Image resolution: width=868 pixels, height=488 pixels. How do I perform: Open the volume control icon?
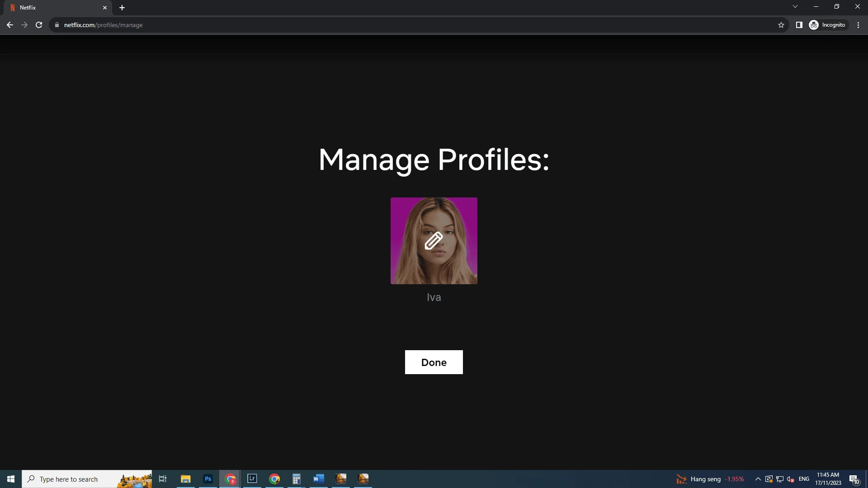click(x=791, y=479)
